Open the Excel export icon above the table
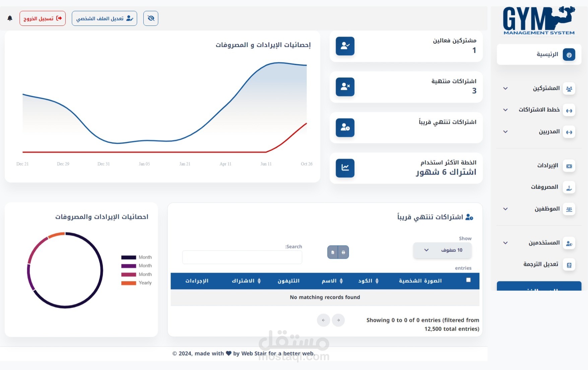588x370 pixels. pos(333,252)
